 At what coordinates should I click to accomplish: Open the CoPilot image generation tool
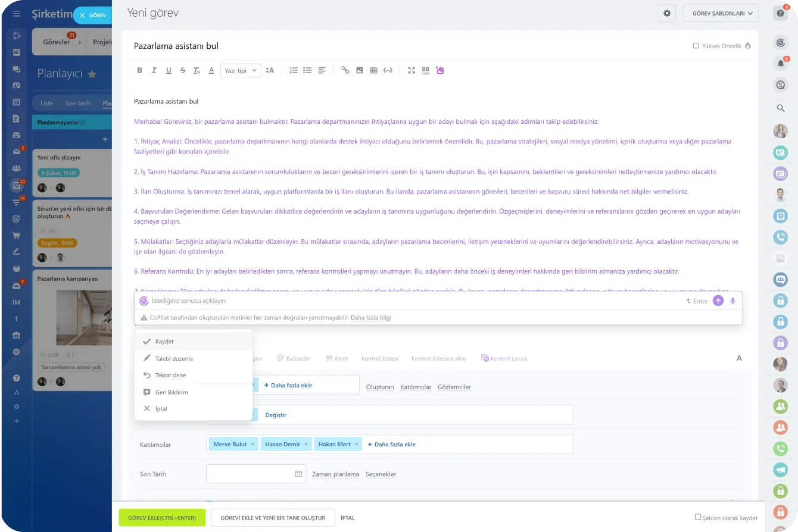[x=439, y=70]
